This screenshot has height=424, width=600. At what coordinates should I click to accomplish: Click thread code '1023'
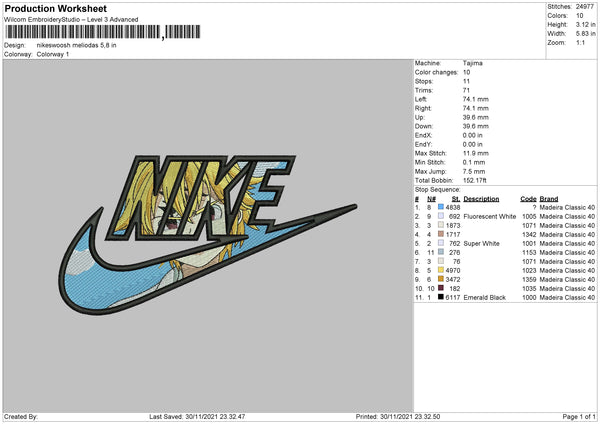click(529, 271)
